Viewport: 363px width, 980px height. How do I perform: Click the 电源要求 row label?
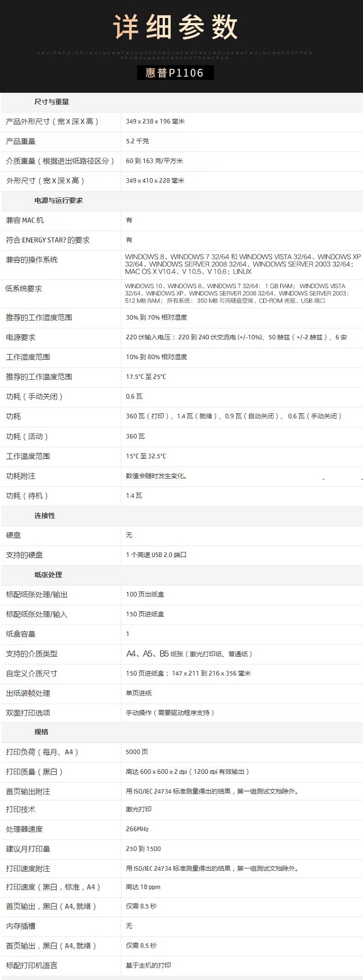point(21,337)
